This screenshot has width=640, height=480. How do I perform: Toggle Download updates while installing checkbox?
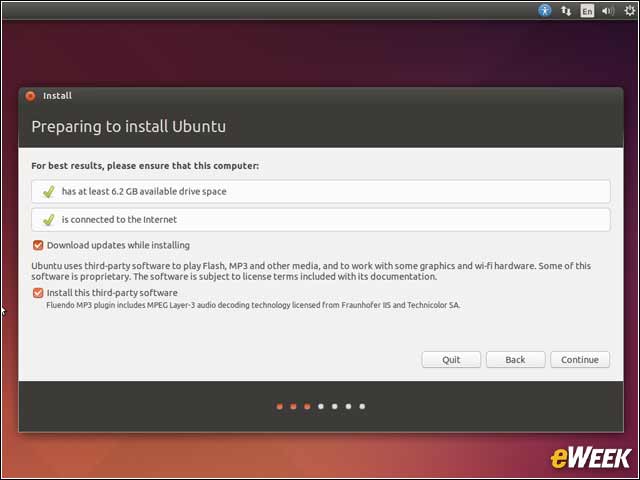click(38, 245)
